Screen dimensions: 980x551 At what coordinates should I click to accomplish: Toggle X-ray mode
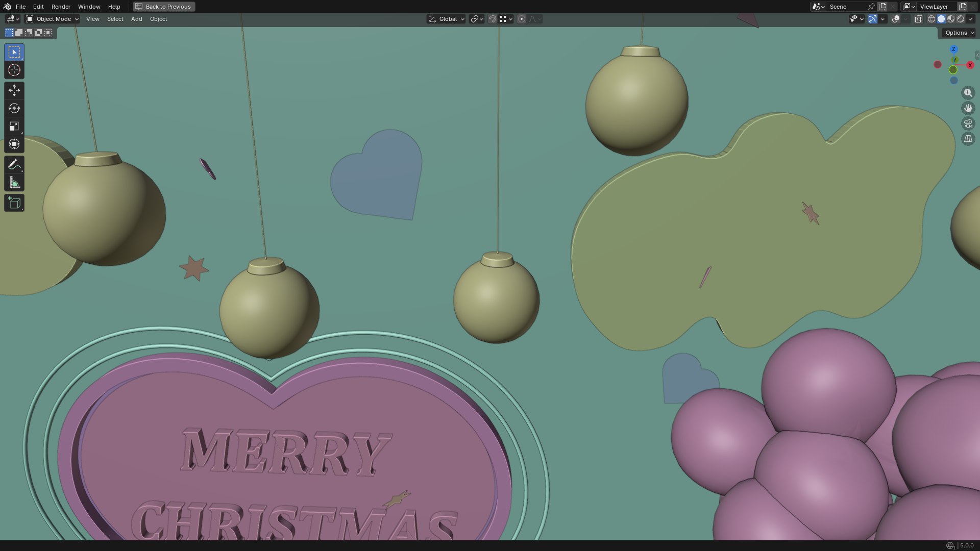coord(918,19)
